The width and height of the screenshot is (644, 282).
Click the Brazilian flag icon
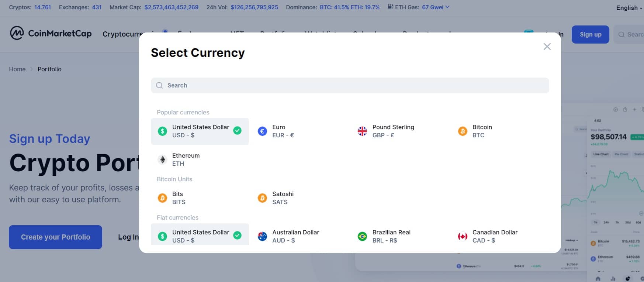362,236
